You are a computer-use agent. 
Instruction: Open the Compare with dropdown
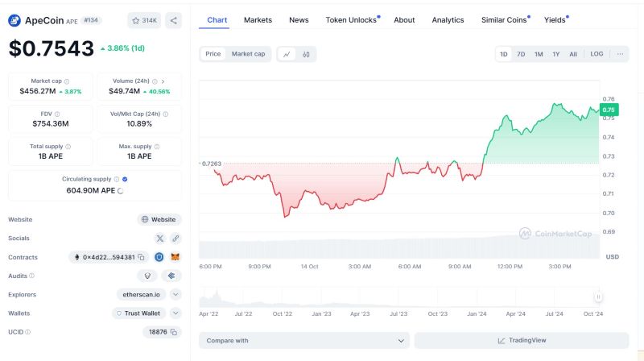[x=304, y=340]
